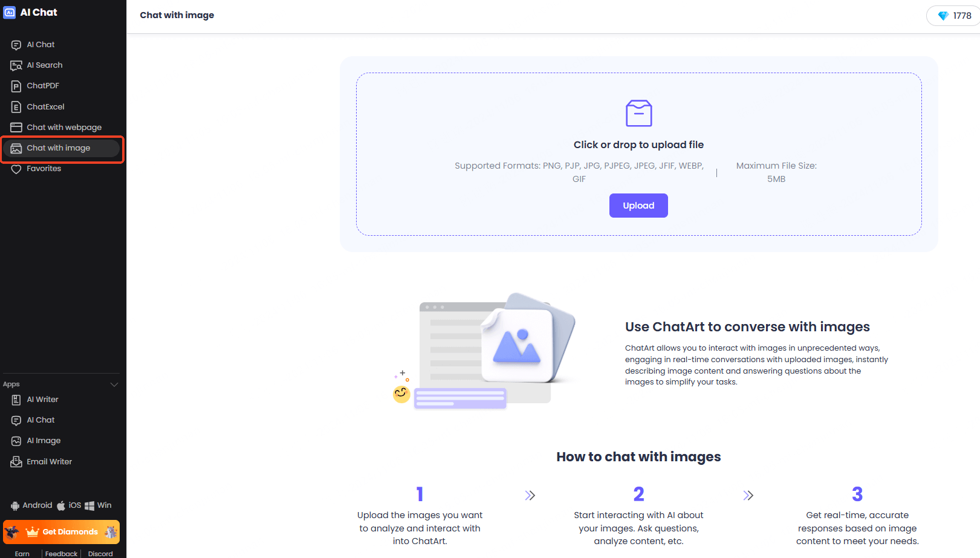Open the Feedback link
This screenshot has height=558, width=980.
coord(61,554)
